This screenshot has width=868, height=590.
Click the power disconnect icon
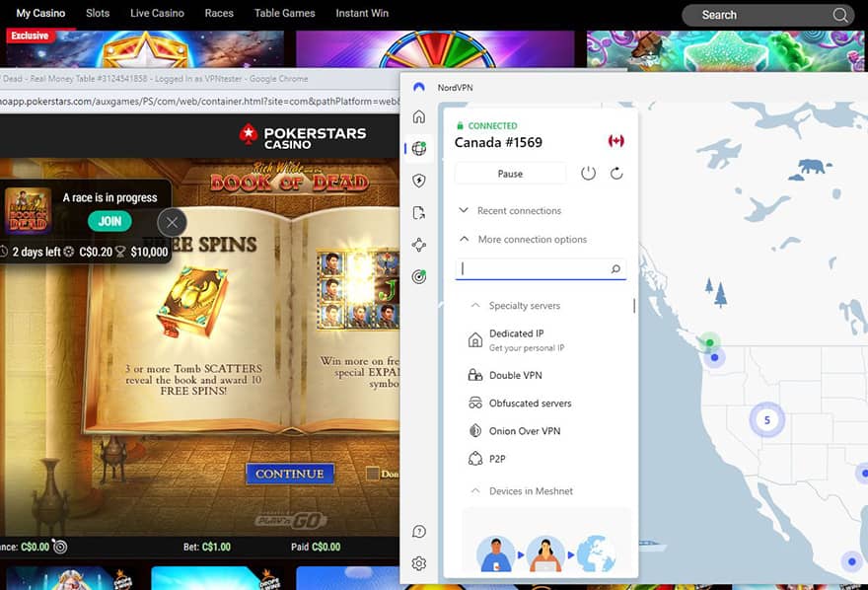coord(588,174)
